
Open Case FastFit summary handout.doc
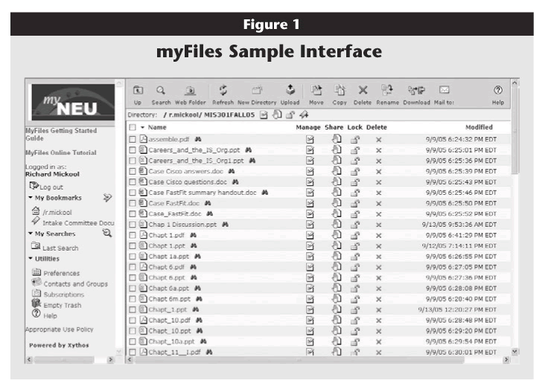coord(202,192)
